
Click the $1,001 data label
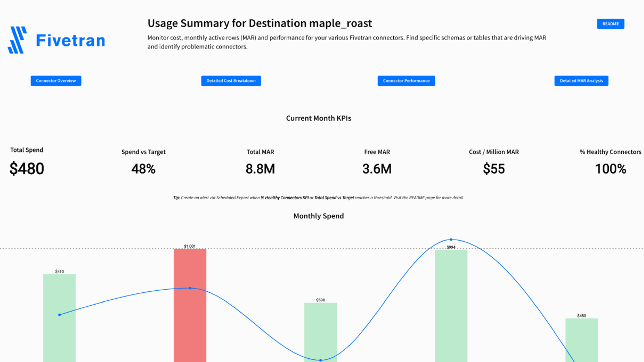click(190, 246)
